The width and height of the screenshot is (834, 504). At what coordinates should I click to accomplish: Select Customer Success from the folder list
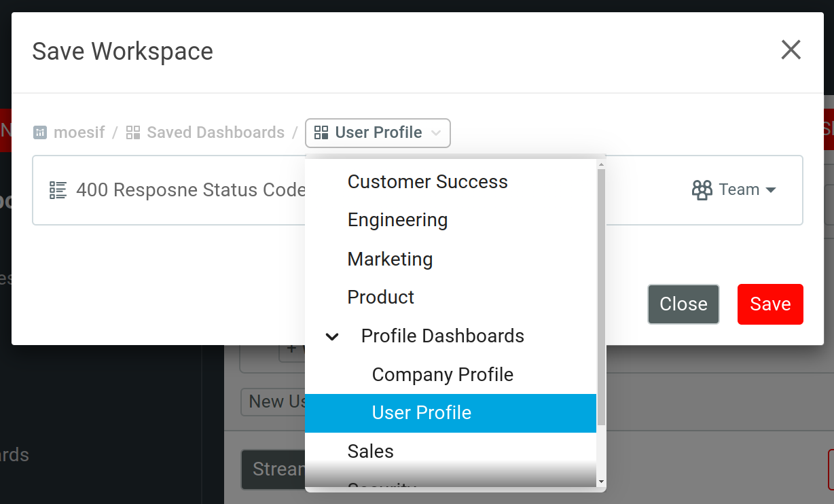[x=427, y=181]
